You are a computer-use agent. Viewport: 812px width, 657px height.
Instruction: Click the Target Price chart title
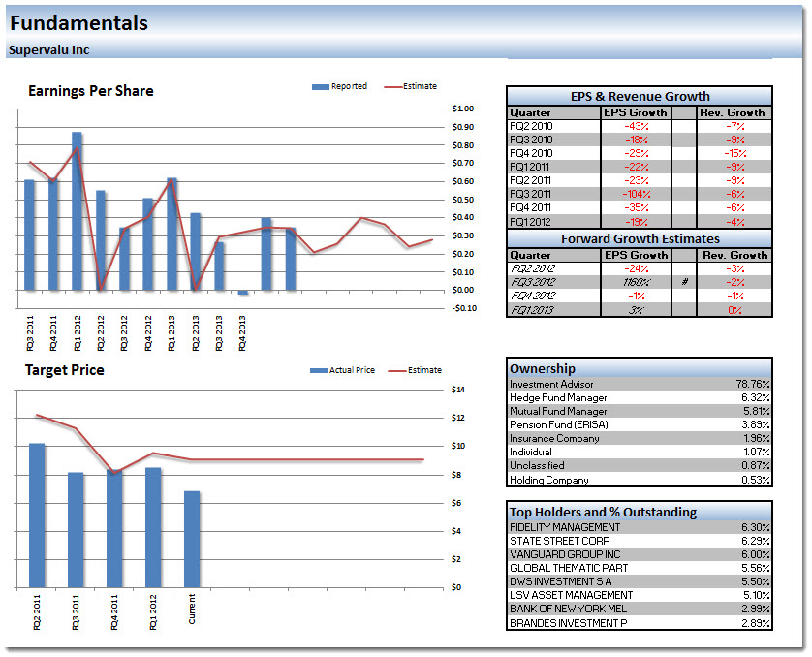click(65, 370)
